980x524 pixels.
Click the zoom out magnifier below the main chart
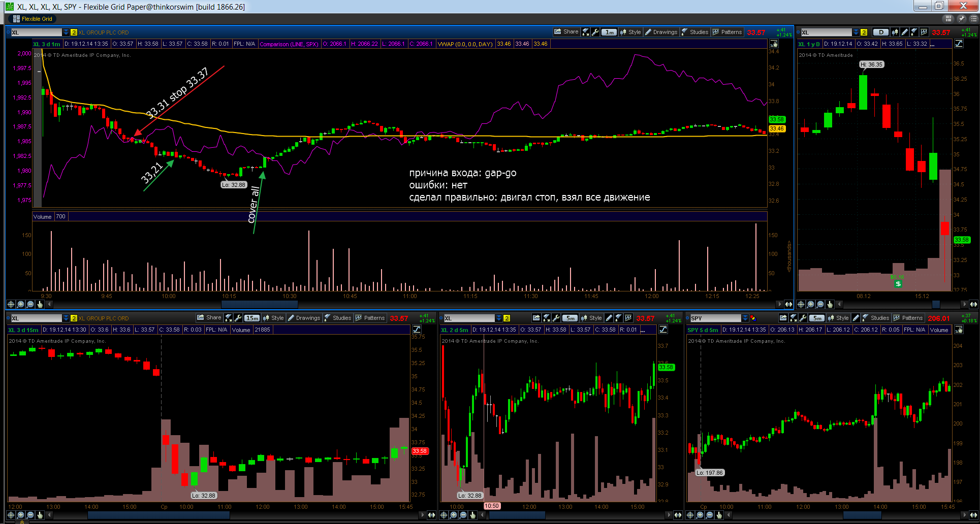pos(30,304)
